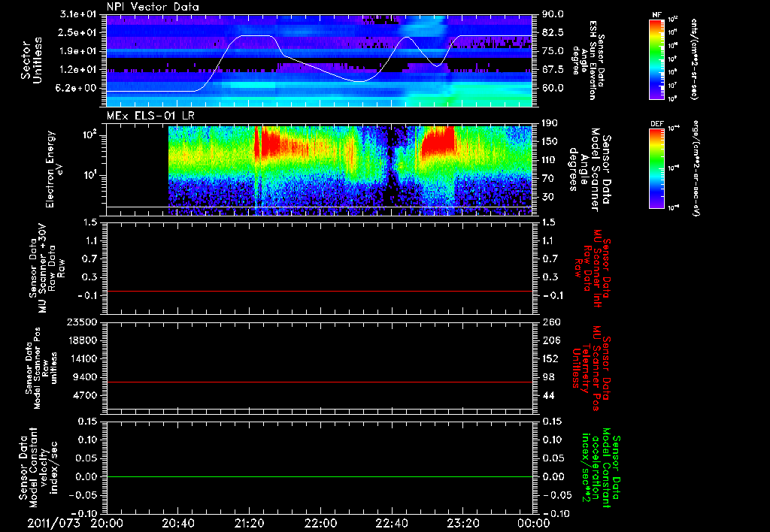
Task: Select the 'NPI Vector Data' panel title
Action: [x=153, y=7]
